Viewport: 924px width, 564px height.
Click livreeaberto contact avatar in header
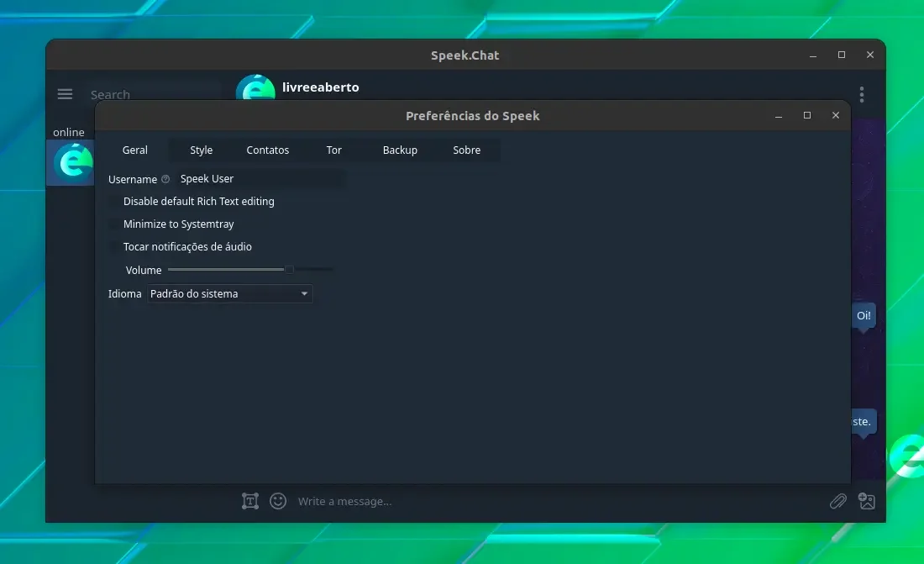(x=255, y=87)
